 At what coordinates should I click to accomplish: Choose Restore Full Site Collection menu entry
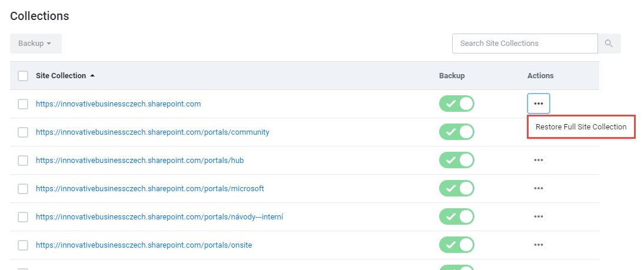(581, 127)
